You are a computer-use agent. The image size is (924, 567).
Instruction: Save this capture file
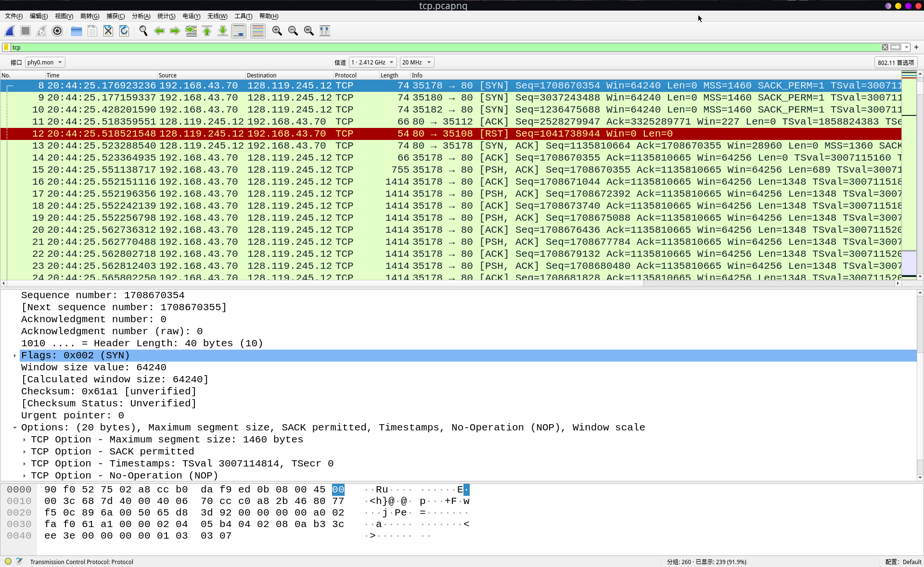click(x=92, y=31)
